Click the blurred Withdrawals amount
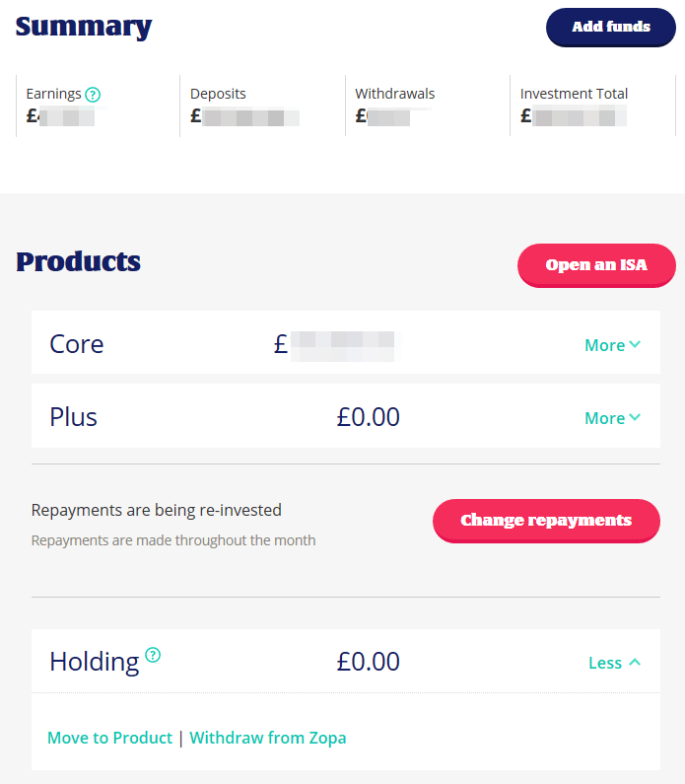 coord(382,116)
